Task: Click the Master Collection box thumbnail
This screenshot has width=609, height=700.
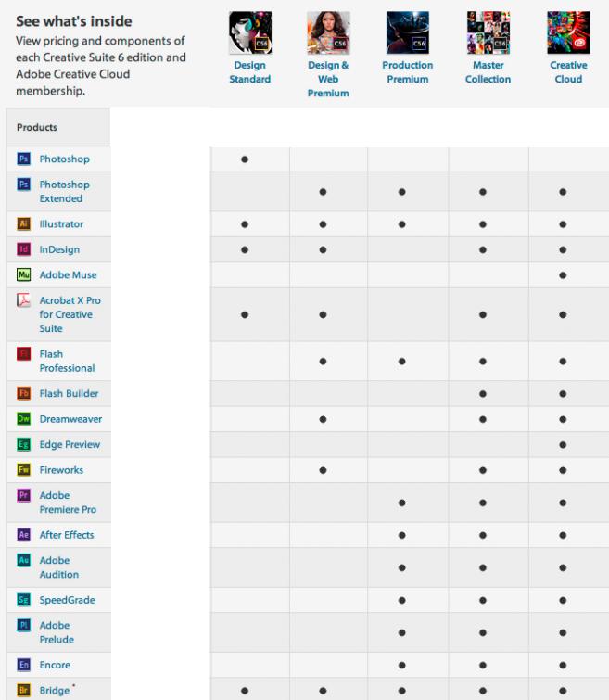Action: coord(488,32)
